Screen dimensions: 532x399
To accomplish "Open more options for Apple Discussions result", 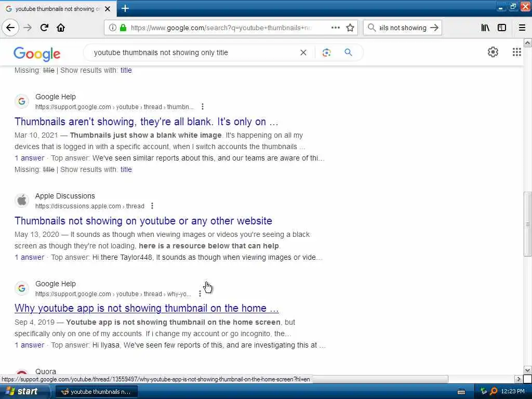I will [152, 206].
